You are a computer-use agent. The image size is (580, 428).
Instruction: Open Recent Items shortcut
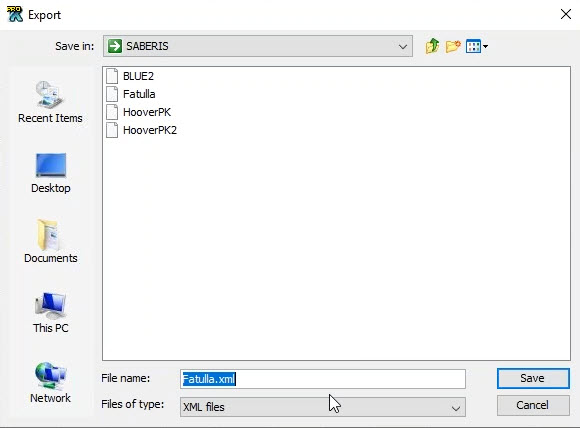(x=50, y=102)
